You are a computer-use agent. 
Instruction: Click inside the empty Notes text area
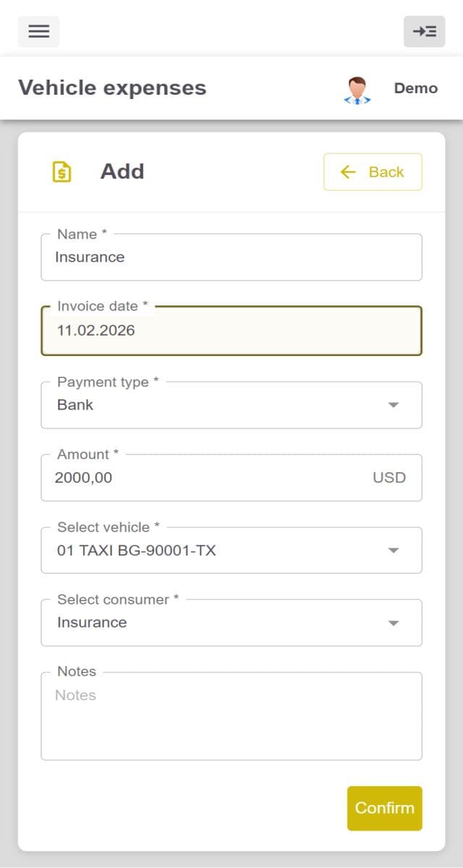coord(231,716)
